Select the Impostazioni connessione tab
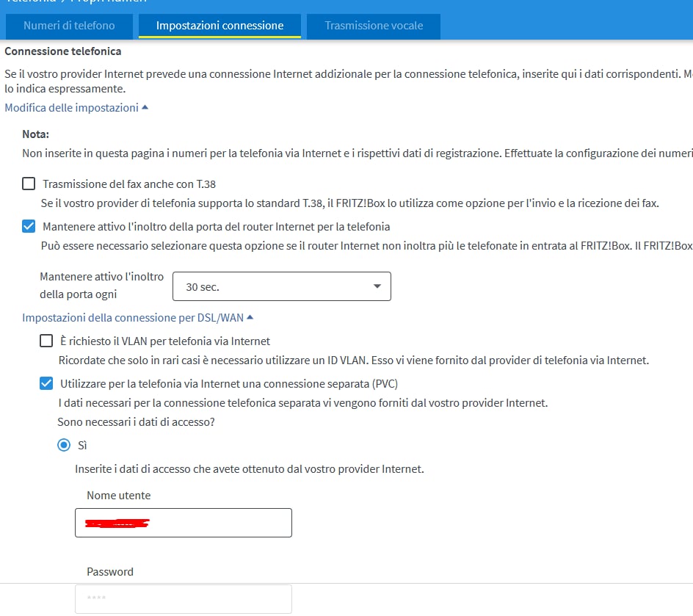This screenshot has height=616, width=693. (x=219, y=26)
